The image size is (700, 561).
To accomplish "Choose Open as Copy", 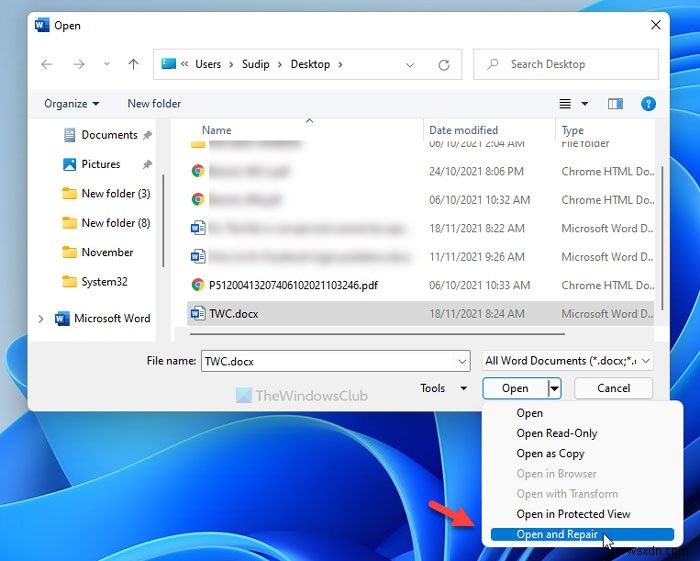I will [x=550, y=453].
